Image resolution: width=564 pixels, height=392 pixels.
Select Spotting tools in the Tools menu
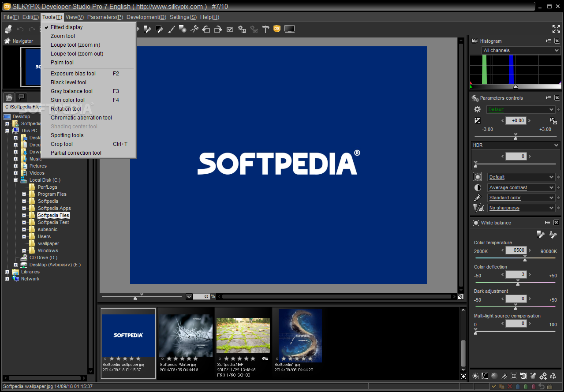tap(88, 135)
